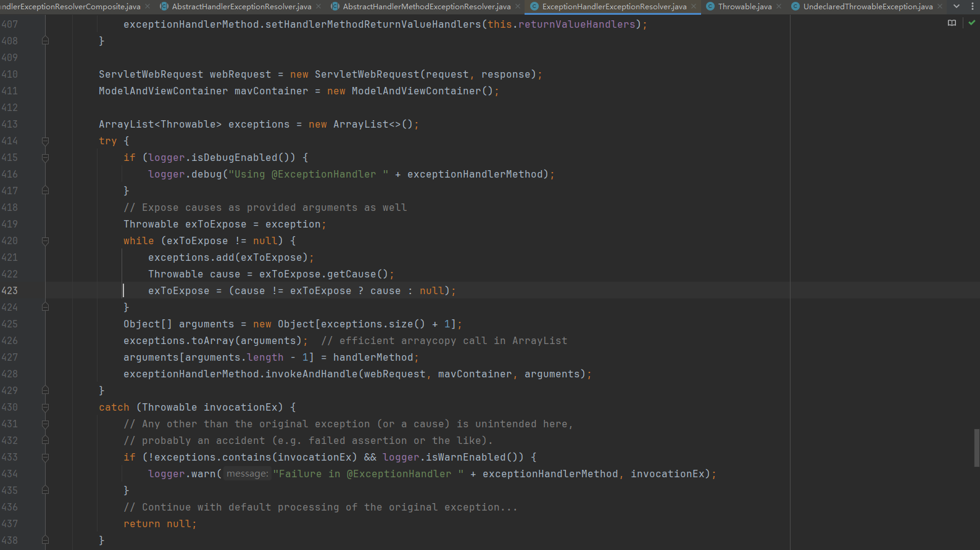
Task: Click the string "Failure in @ExceptionHandler "
Action: tap(368, 474)
